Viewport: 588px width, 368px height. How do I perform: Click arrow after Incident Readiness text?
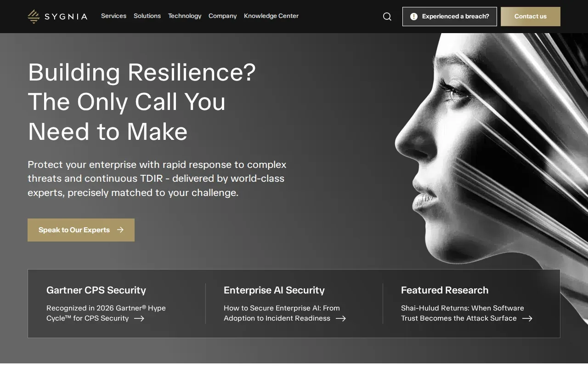[x=341, y=318]
